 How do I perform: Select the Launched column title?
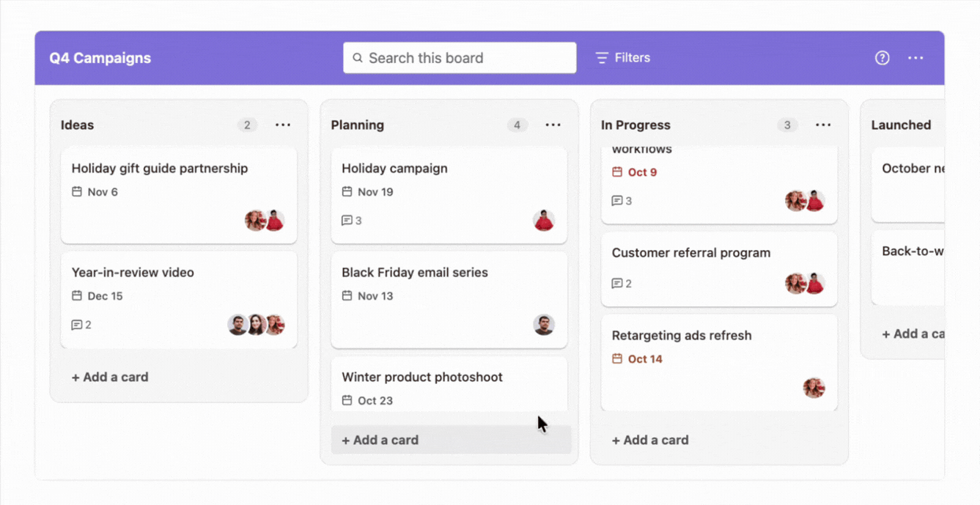coord(901,125)
